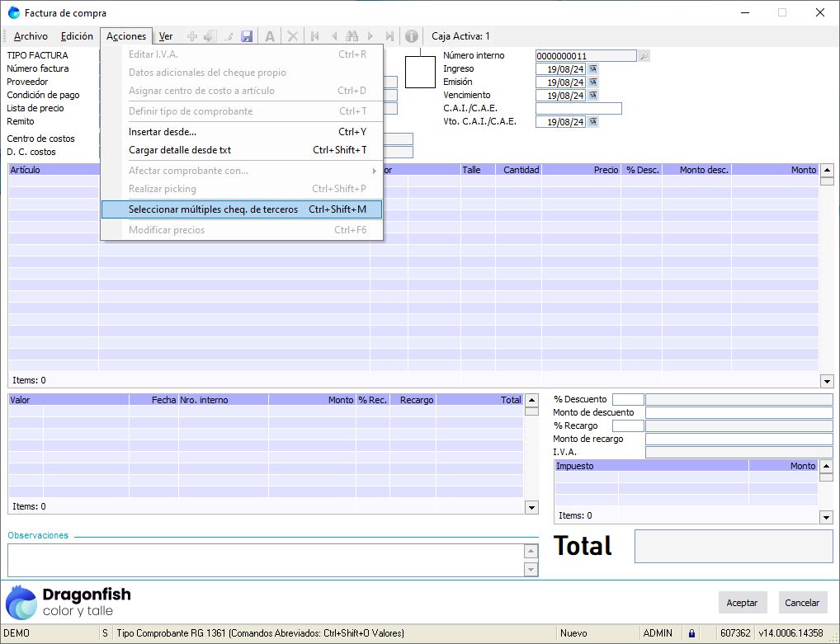
Task: Click Realizar picking menu entry
Action: coord(242,189)
